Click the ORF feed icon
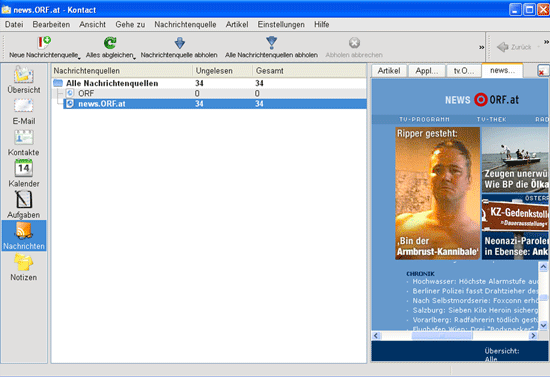Viewport: 550px width, 377px height. pos(70,93)
